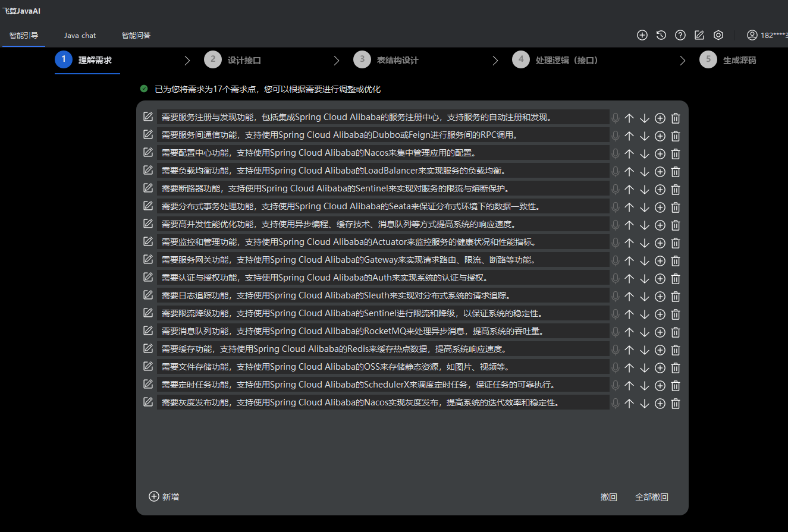
Task: Delete the Redis cache requirement row
Action: click(676, 350)
